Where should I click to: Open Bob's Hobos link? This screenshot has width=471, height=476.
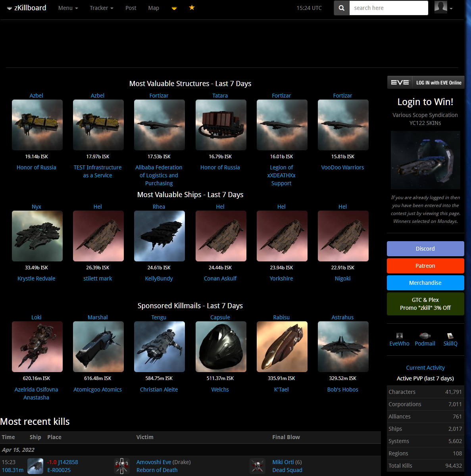tap(342, 390)
